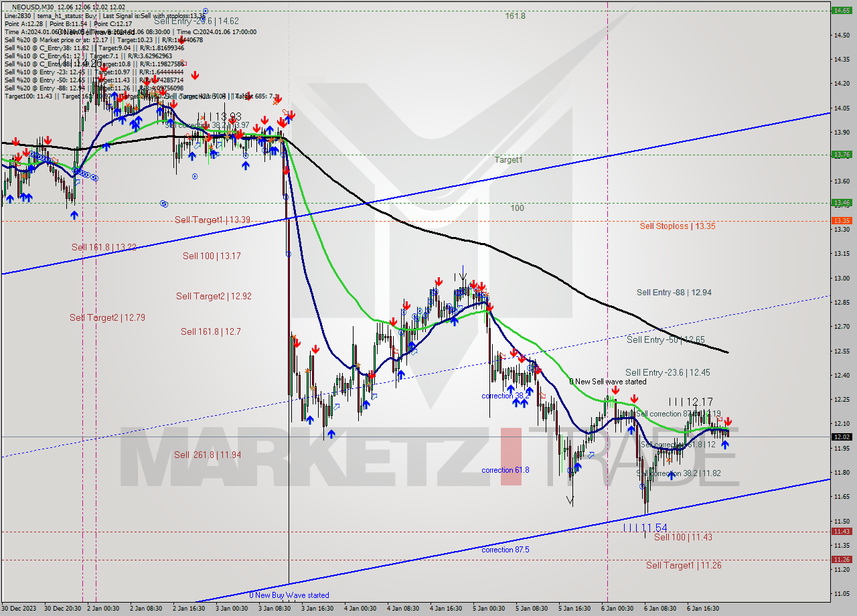The height and width of the screenshot is (616, 857).
Task: Click the 14.50 price axis value
Action: (x=841, y=35)
